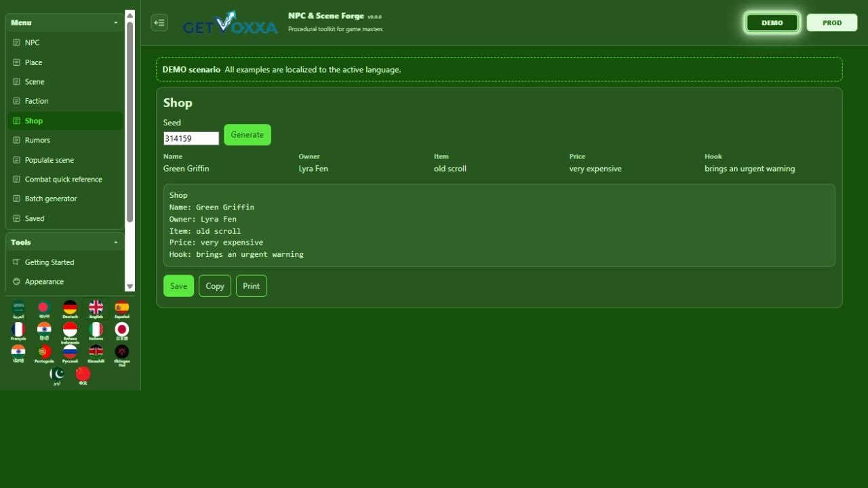Select Shop in sidebar menu
This screenshot has height=488, width=868.
click(64, 121)
